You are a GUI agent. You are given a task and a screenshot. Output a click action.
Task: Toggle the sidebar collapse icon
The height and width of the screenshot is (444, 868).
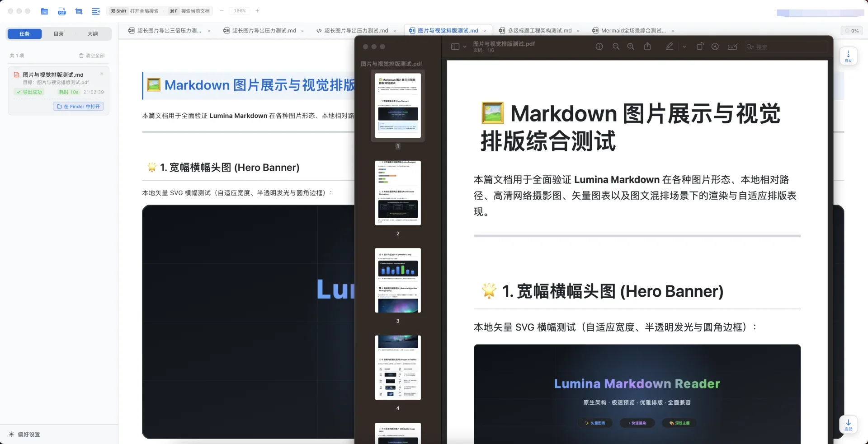96,11
